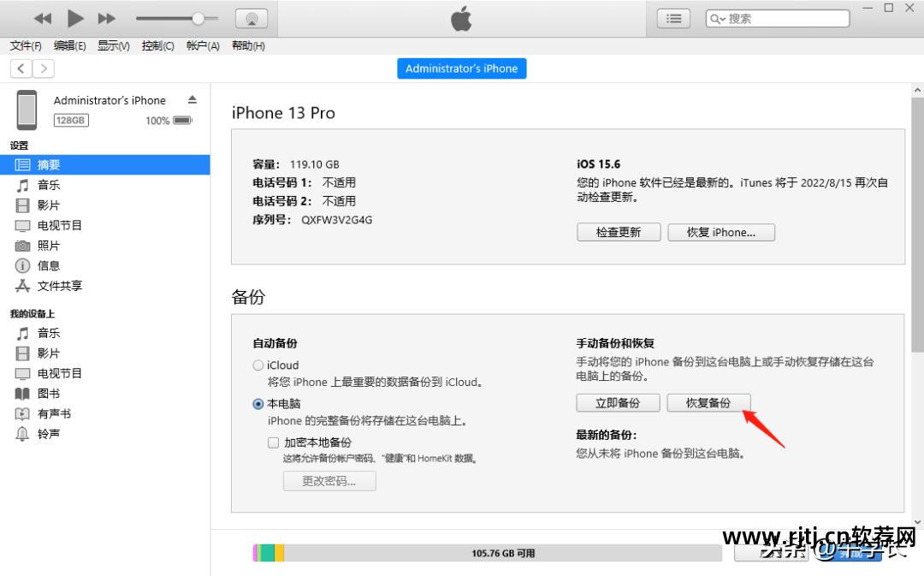This screenshot has width=924, height=576.
Task: Click the 更改密码... button
Action: click(x=329, y=481)
